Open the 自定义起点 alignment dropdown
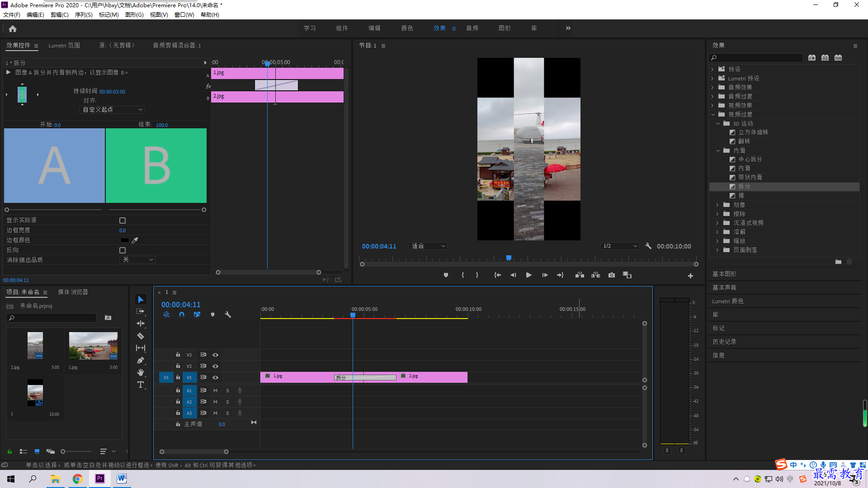 (112, 110)
